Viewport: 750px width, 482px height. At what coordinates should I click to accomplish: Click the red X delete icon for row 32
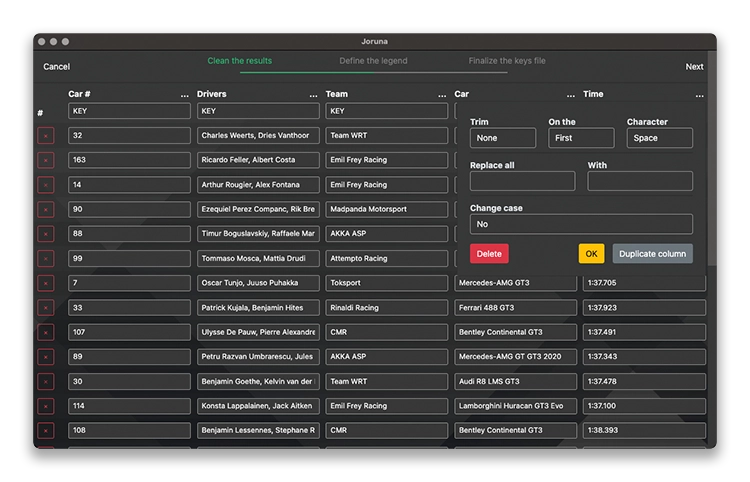click(45, 136)
